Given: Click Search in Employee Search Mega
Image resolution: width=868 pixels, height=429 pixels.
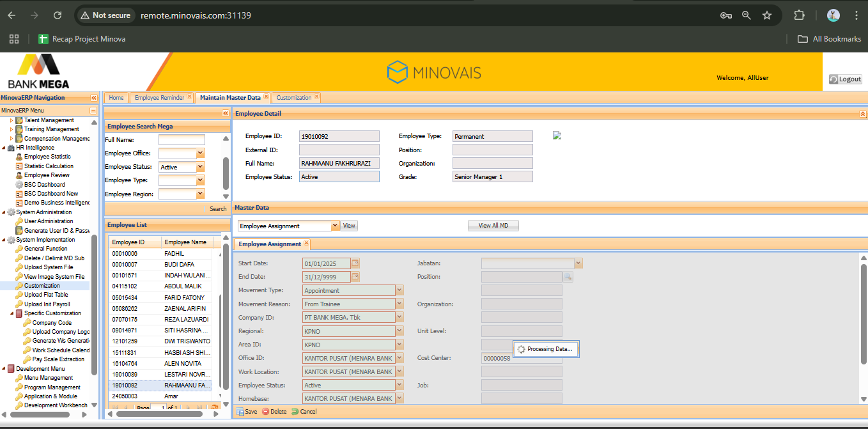Looking at the screenshot, I should pos(218,208).
